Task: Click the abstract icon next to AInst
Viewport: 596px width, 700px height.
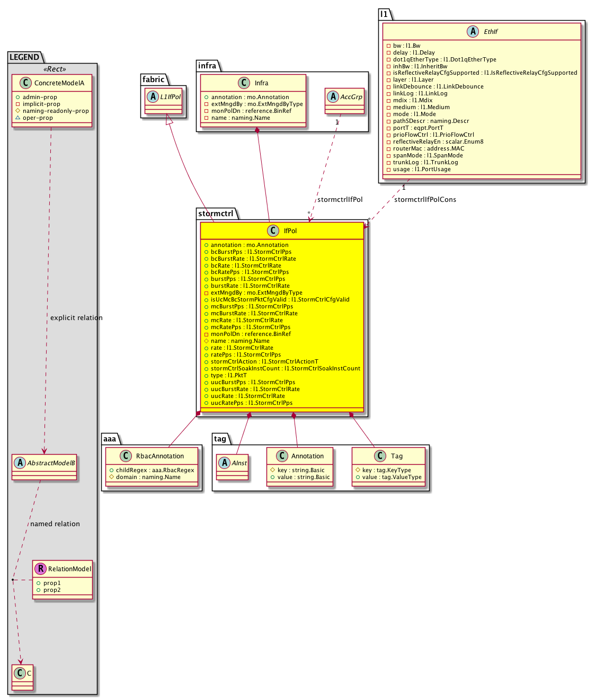Action: [x=224, y=463]
